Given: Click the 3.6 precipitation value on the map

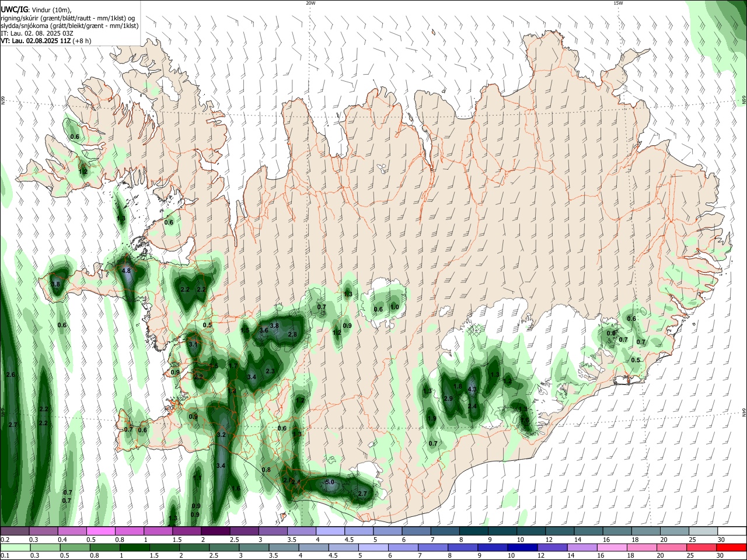Looking at the screenshot, I should 264,330.
